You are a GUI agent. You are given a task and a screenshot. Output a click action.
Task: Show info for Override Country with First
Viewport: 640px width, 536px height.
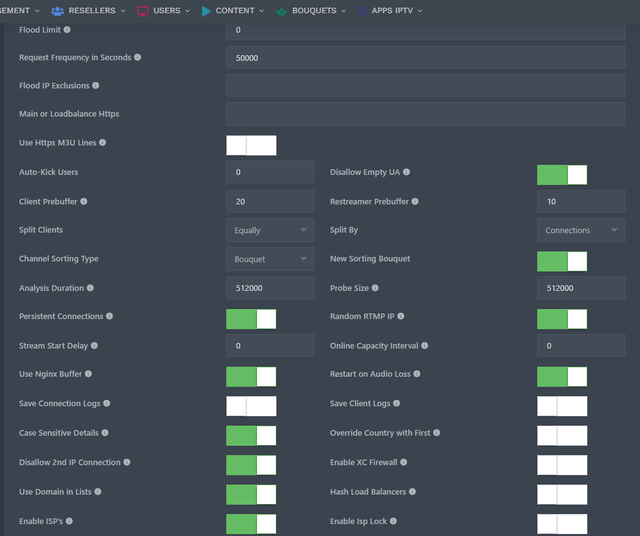pyautogui.click(x=437, y=433)
